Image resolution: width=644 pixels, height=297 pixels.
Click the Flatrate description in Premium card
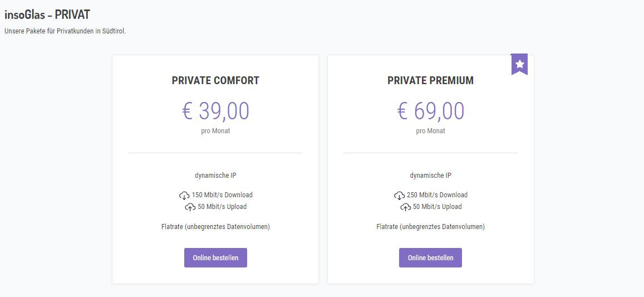(430, 227)
